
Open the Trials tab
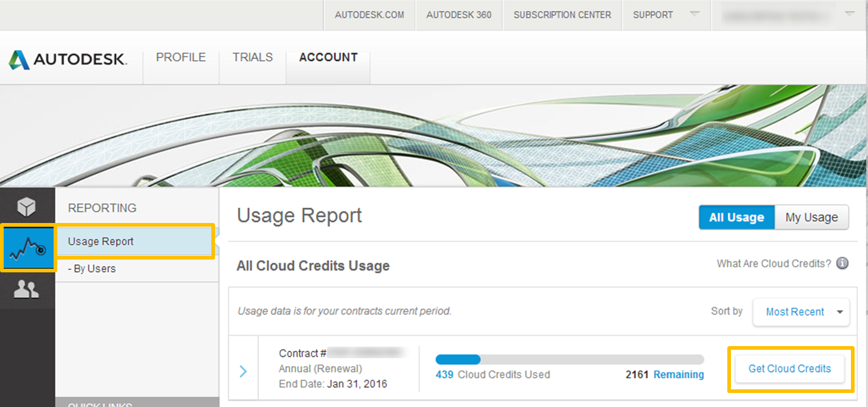coord(253,57)
